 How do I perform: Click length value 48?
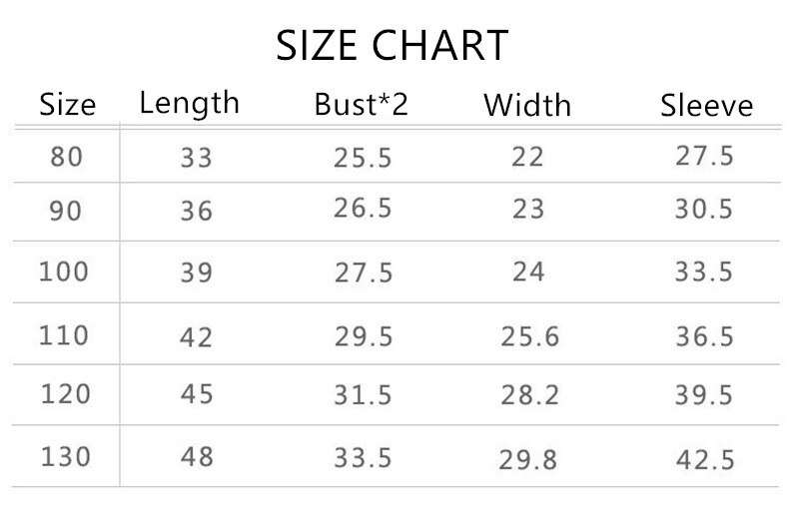(x=197, y=457)
